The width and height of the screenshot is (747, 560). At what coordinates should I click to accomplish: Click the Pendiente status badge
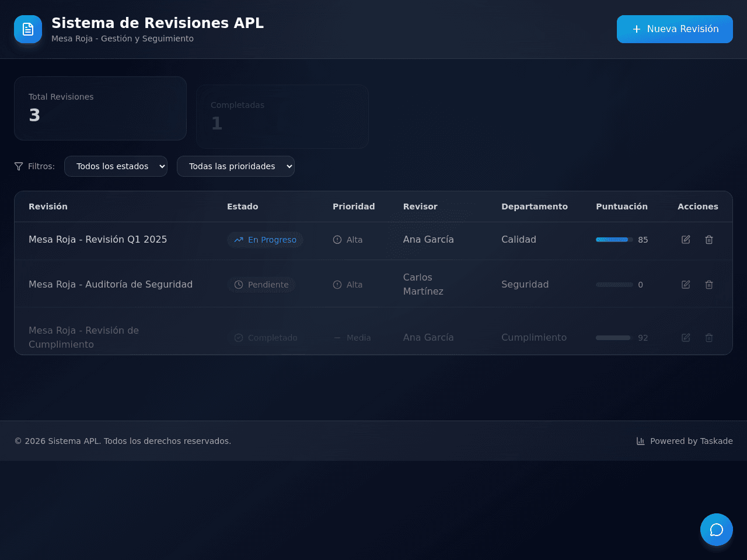(261, 285)
